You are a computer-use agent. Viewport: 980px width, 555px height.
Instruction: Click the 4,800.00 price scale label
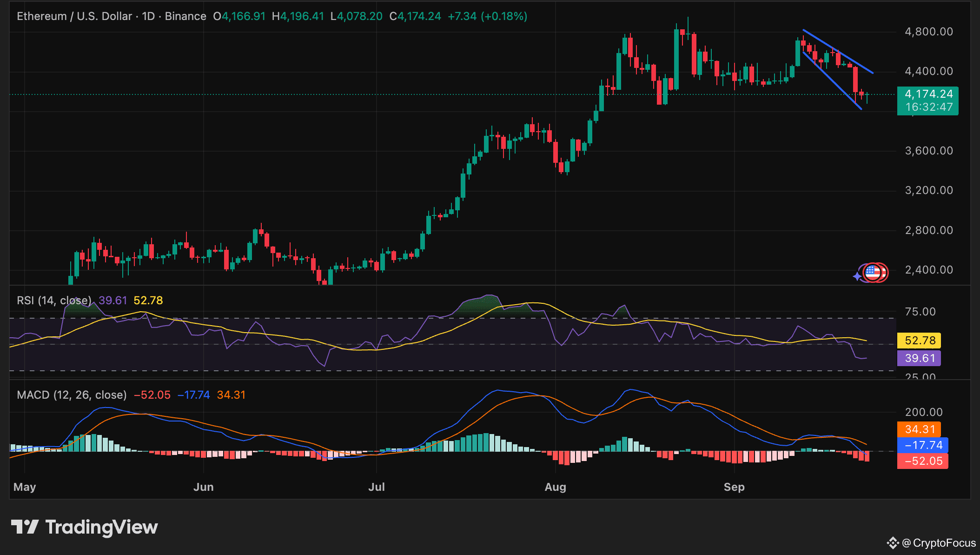928,32
